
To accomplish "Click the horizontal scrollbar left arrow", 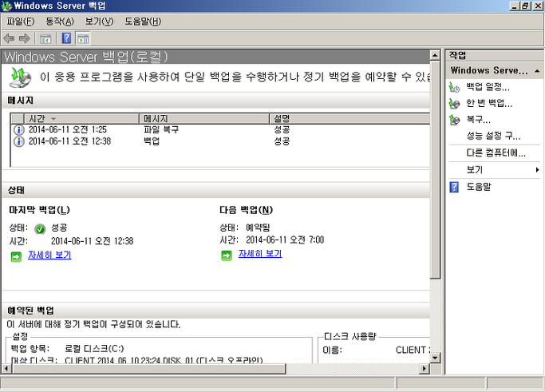I will [6, 368].
